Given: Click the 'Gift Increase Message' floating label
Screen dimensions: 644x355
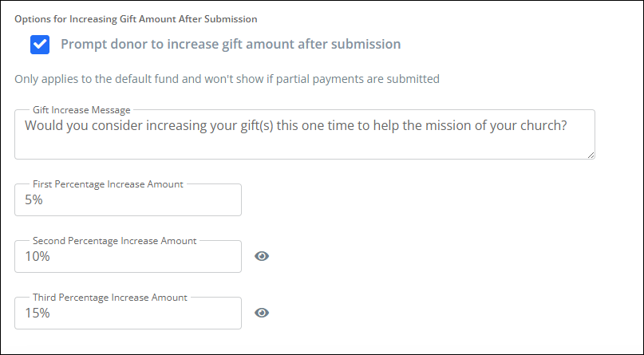Looking at the screenshot, I should 81,109.
